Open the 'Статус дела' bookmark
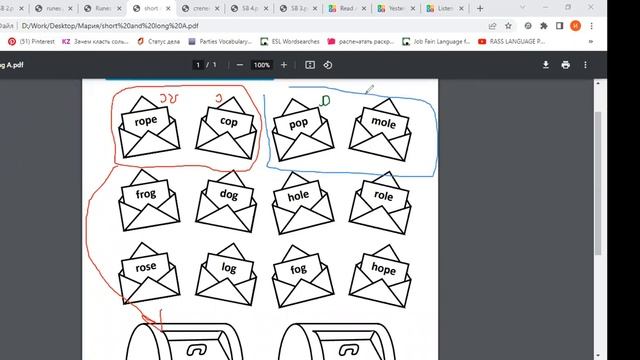 pos(158,41)
